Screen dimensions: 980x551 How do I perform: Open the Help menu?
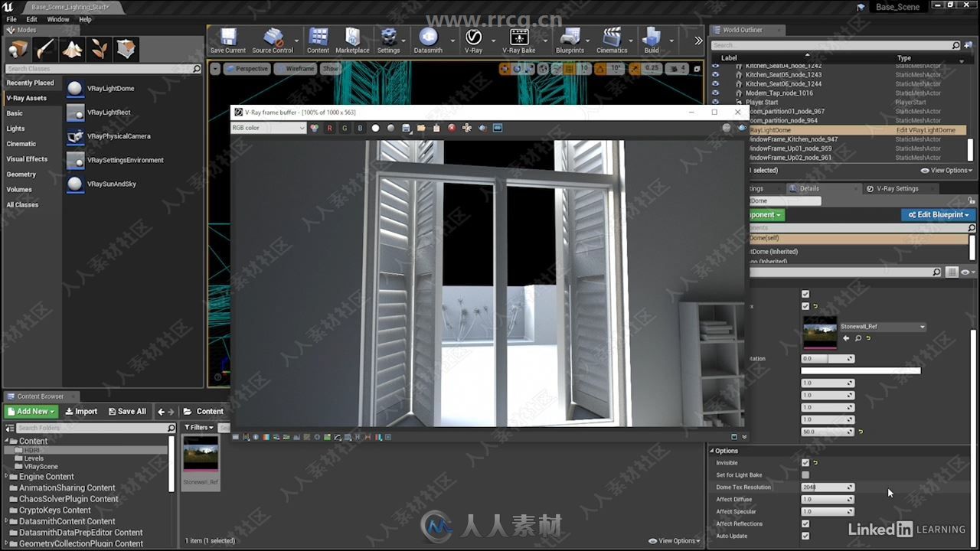(x=85, y=19)
